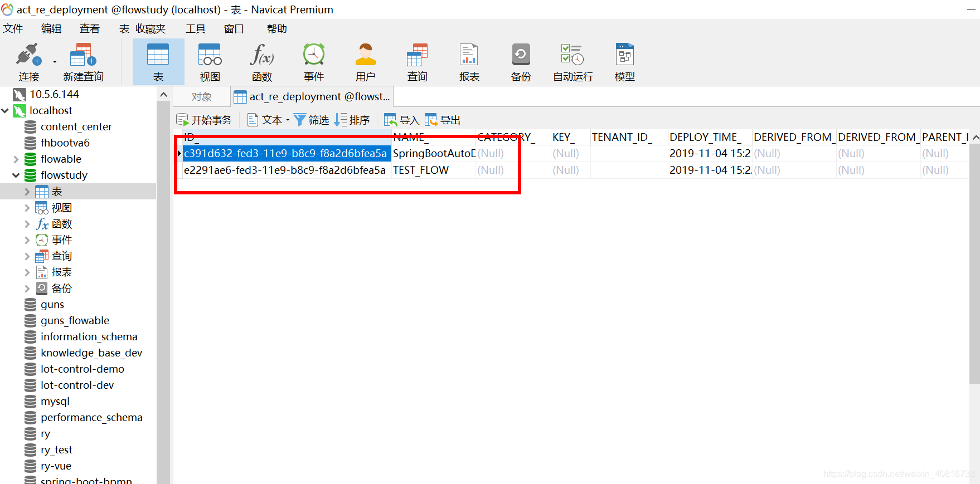Select the 函数 (Function) toolbar icon
The width and height of the screenshot is (980, 484).
pos(262,62)
